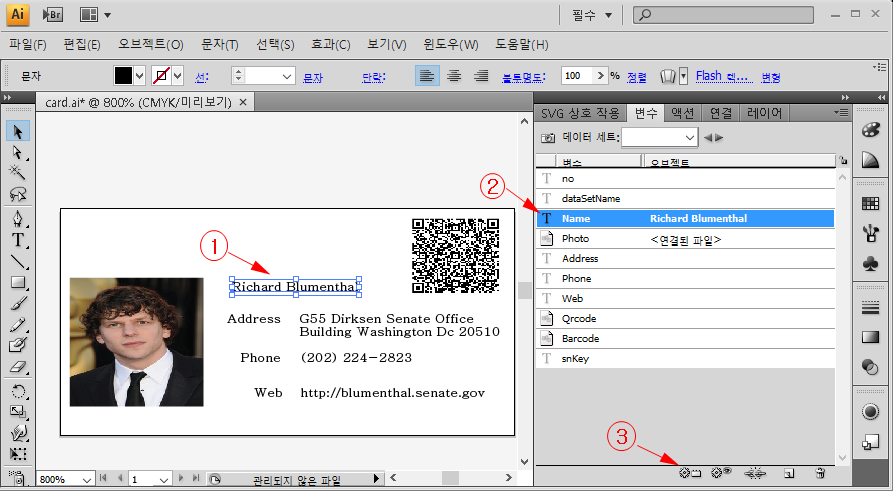The height and width of the screenshot is (491, 893).
Task: Switch to the 레이어 panel tab
Action: pos(768,113)
